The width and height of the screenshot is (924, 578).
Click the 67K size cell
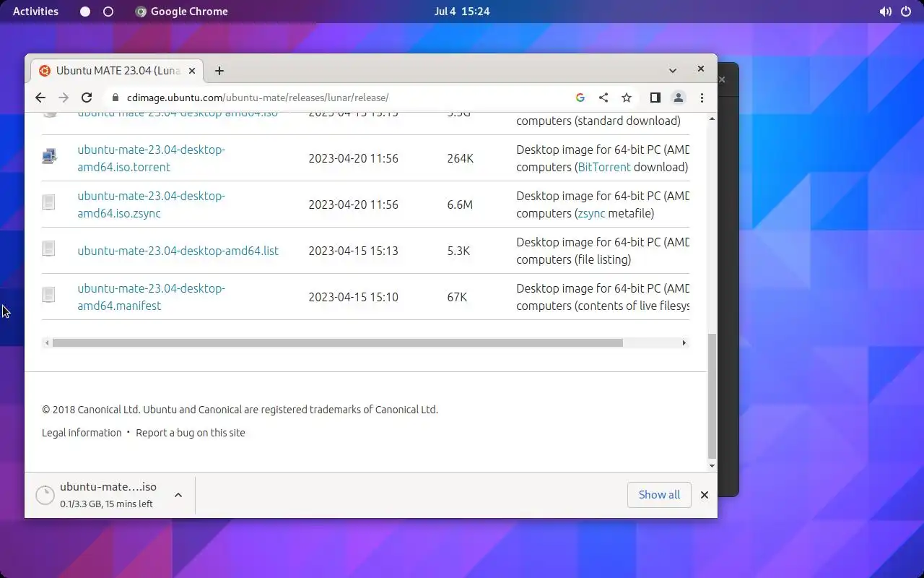(x=457, y=297)
